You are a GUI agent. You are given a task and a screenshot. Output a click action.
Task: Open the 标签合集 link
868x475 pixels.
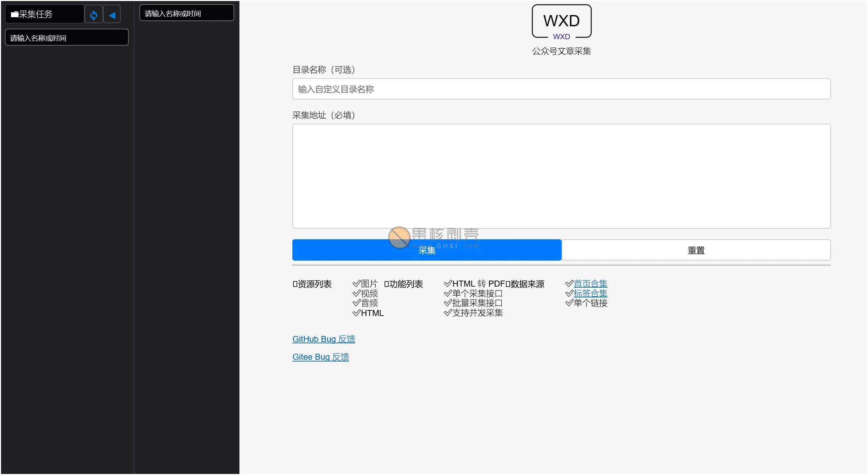pos(590,293)
